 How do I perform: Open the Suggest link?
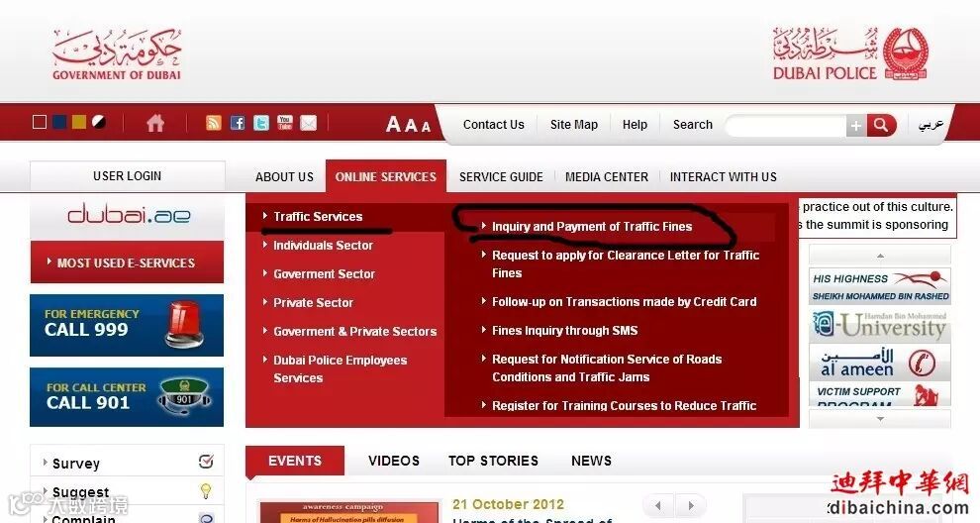pyautogui.click(x=80, y=491)
